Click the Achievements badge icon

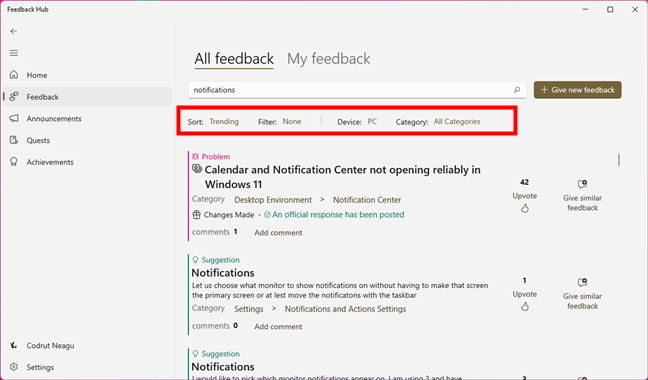click(x=14, y=162)
